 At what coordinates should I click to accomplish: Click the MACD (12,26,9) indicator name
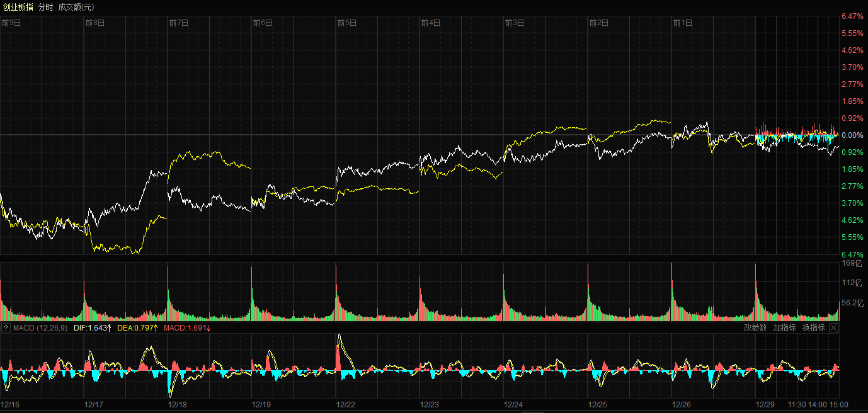(x=40, y=328)
